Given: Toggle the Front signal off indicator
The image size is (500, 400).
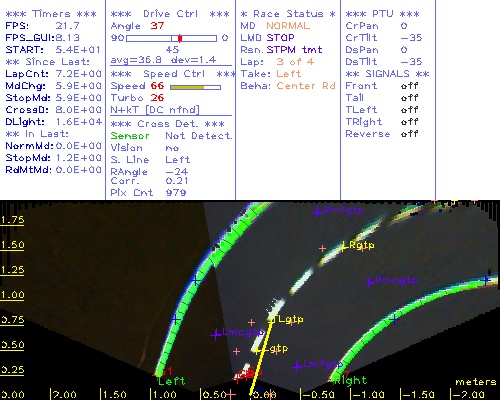Looking at the screenshot, I should click(x=410, y=86).
